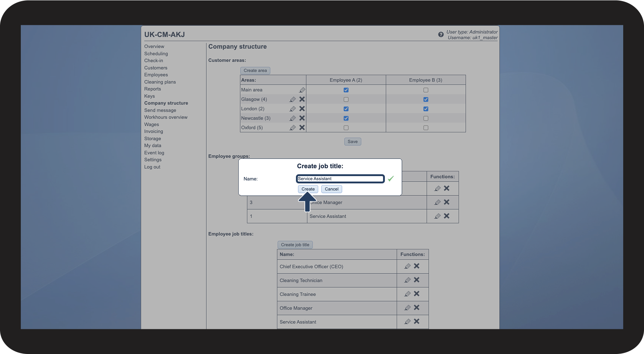Click the Create job title button
Screen dimensions: 644x354
coord(295,245)
